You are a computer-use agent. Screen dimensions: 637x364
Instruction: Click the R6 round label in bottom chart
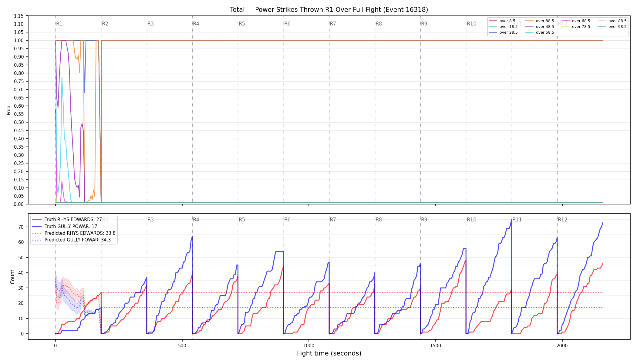point(287,220)
